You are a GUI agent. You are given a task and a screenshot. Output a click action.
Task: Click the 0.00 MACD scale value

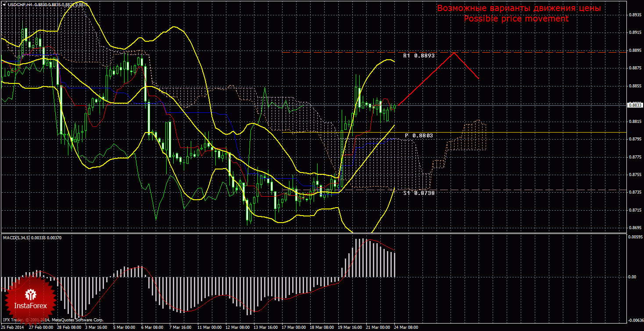(x=632, y=277)
